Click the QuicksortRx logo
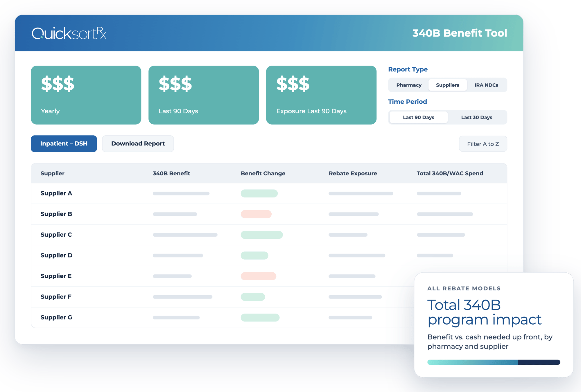 tap(69, 33)
